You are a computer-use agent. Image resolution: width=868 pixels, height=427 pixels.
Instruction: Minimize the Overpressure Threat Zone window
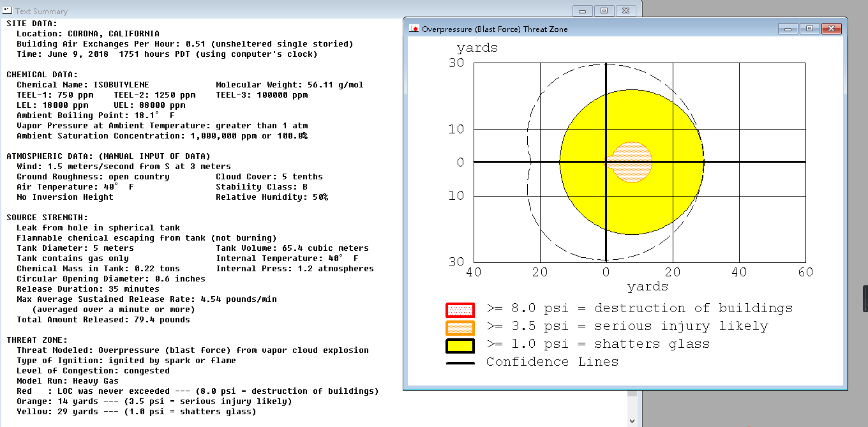[x=788, y=29]
